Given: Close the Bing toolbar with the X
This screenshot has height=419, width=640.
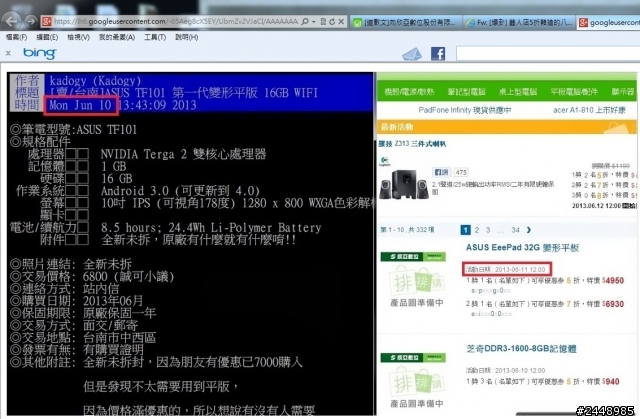Looking at the screenshot, I should pyautogui.click(x=8, y=53).
